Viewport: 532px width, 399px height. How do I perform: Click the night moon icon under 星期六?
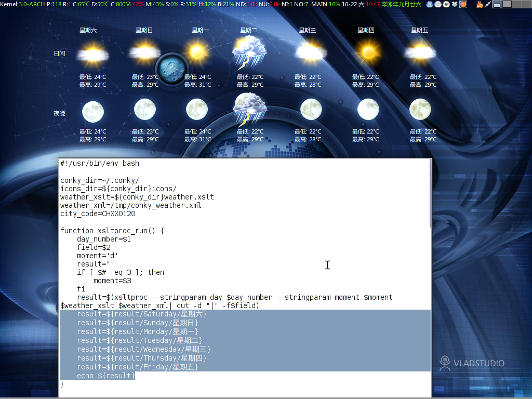point(92,112)
